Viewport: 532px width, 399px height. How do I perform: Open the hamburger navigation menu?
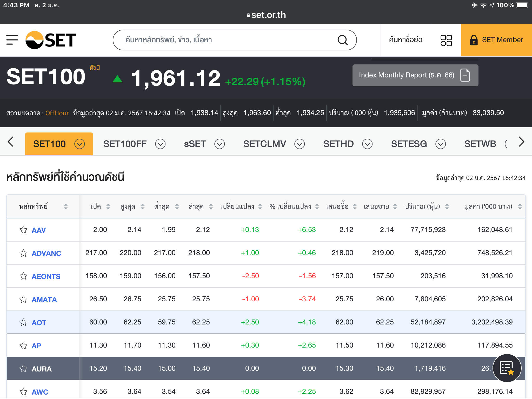click(x=12, y=40)
